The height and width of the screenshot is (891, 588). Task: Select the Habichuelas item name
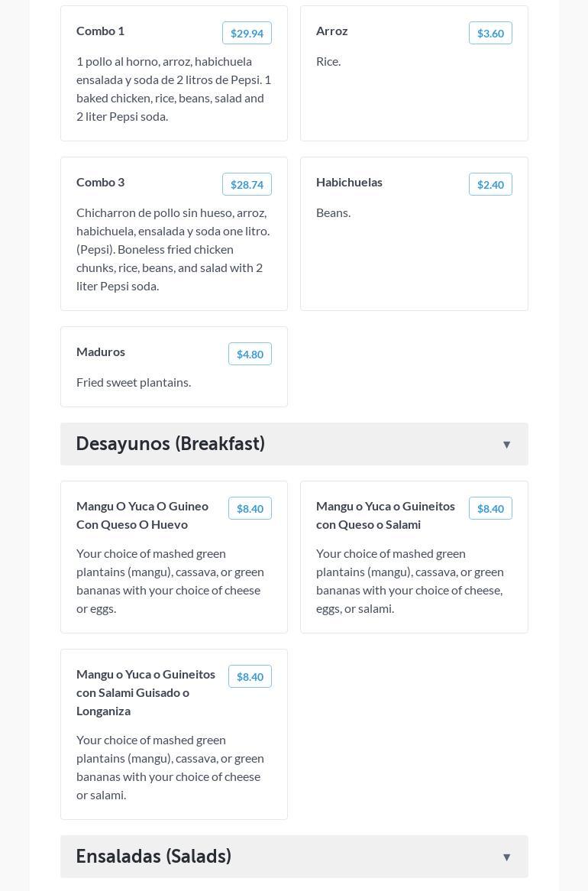click(349, 182)
